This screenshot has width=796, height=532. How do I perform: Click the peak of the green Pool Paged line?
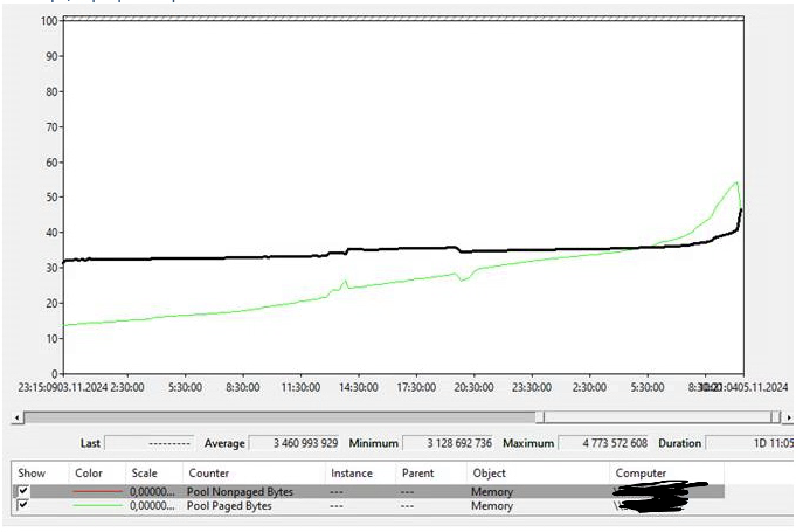coord(736,182)
